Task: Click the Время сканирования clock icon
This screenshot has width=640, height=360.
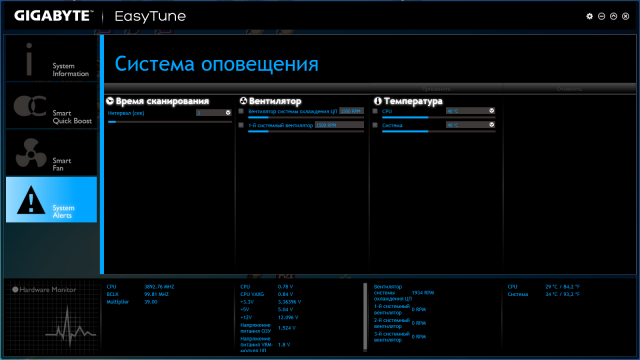Action: [x=110, y=101]
